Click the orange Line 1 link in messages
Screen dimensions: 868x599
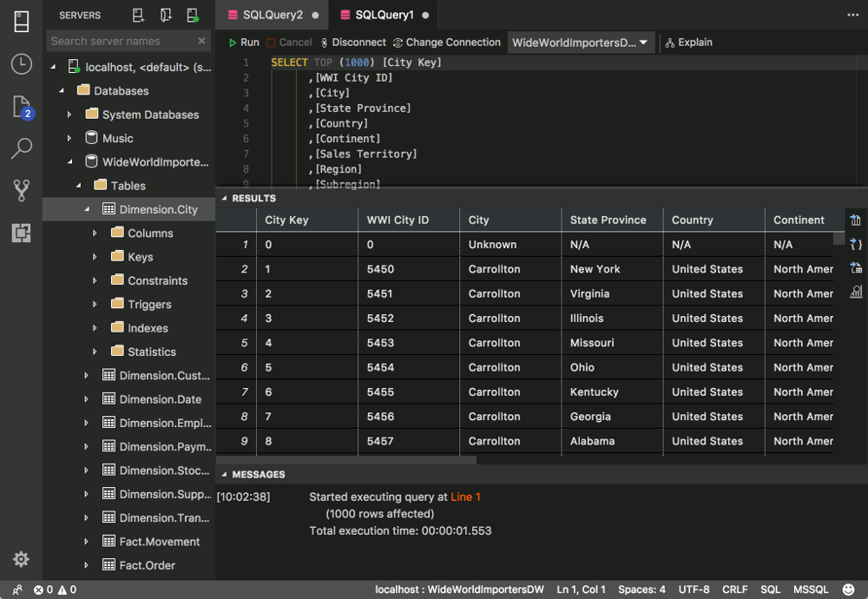465,497
